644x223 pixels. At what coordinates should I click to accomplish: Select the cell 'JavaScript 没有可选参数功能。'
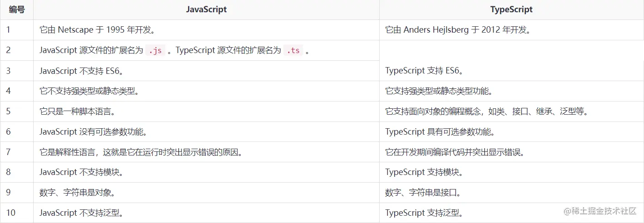(x=206, y=132)
